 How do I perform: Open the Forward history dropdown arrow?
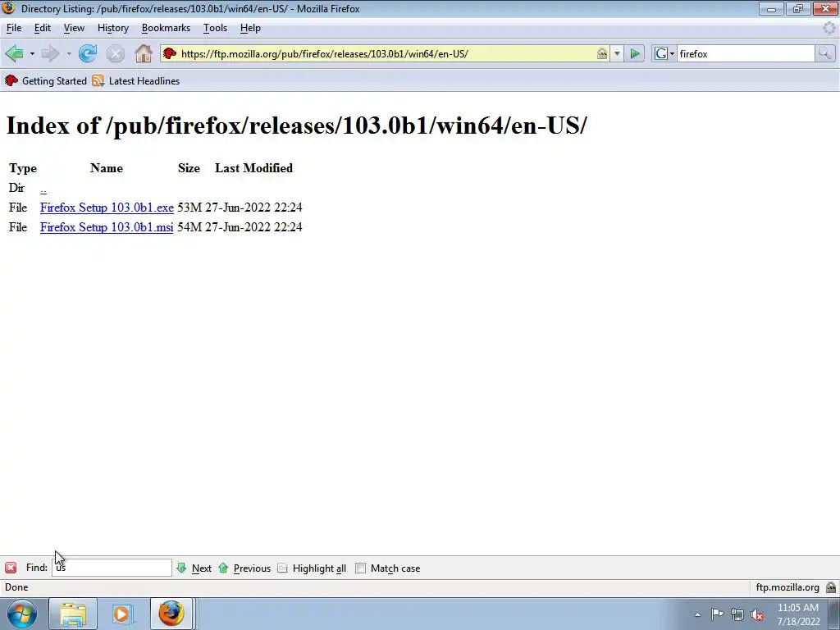click(x=69, y=53)
